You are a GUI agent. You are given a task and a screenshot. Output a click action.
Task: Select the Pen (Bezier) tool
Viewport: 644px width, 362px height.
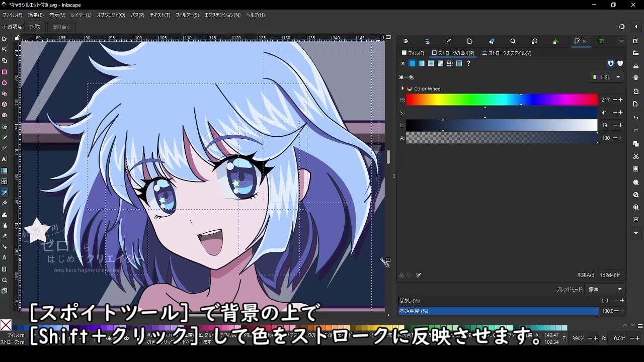[x=5, y=127]
